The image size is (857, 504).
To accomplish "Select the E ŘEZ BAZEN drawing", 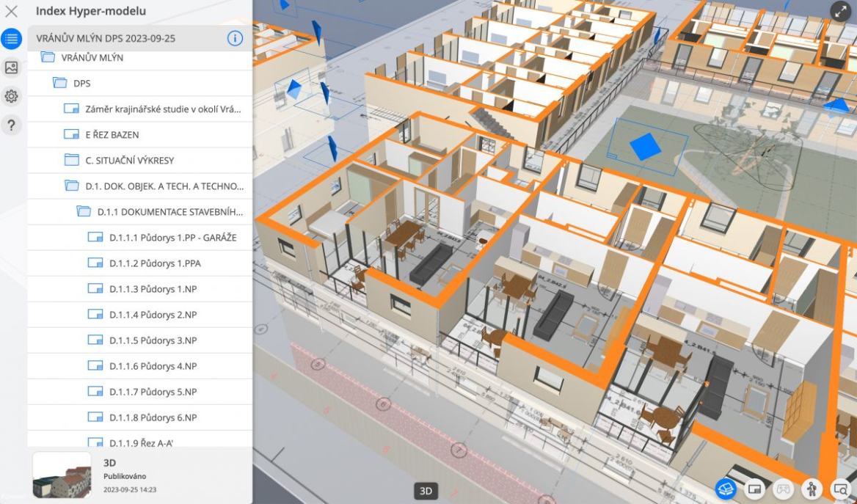I will [x=140, y=134].
